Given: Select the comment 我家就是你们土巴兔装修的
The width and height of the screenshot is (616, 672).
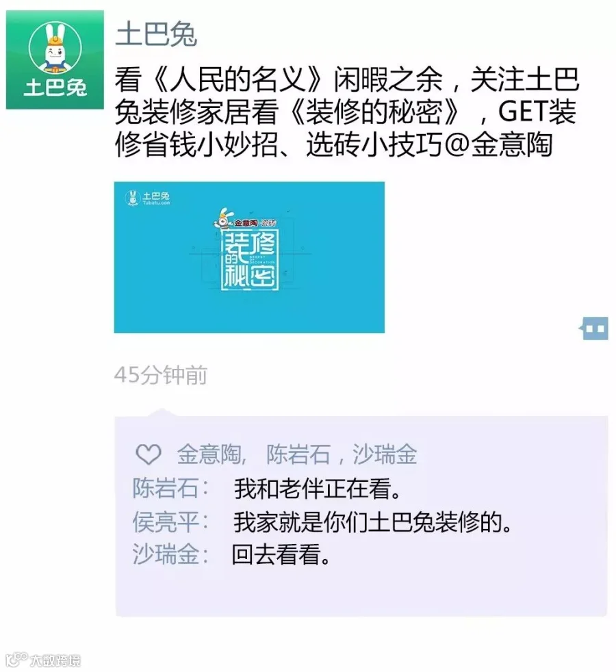Looking at the screenshot, I should (x=372, y=522).
